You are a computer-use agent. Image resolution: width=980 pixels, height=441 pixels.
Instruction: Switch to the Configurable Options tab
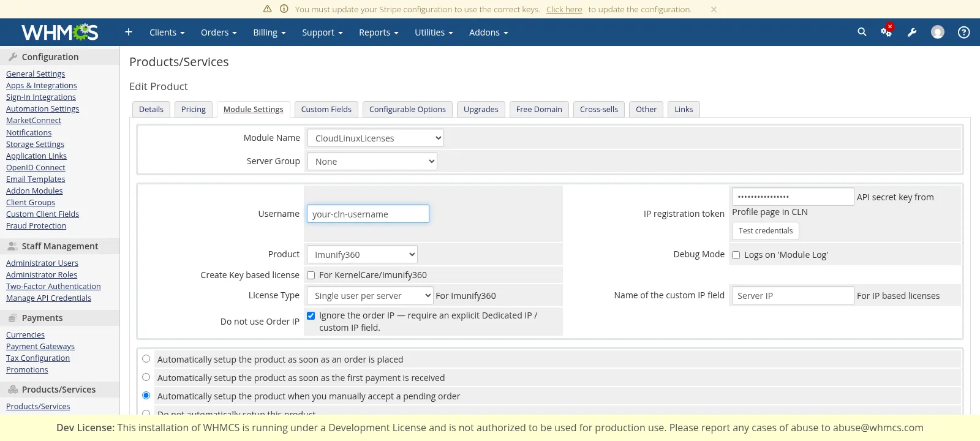[x=407, y=109]
